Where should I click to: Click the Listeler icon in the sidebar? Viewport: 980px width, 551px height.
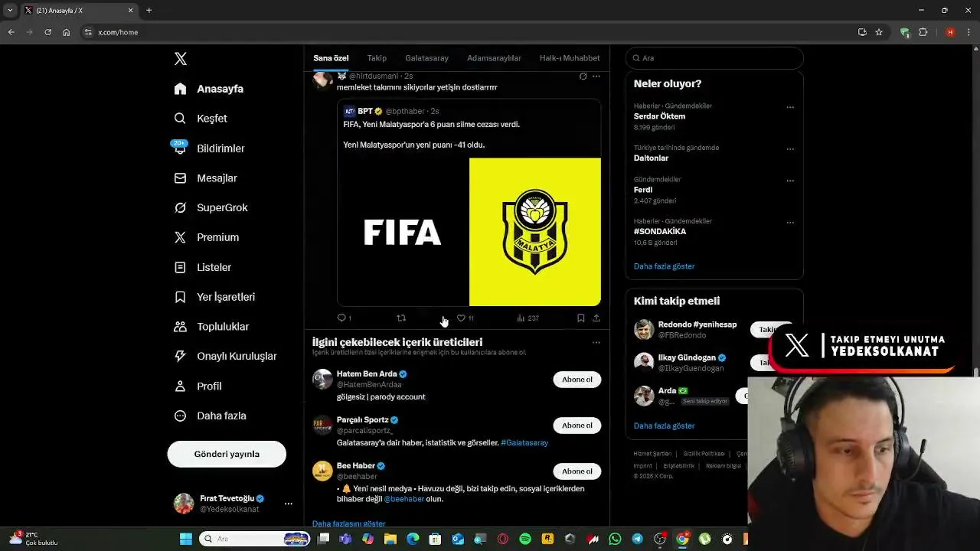click(x=180, y=267)
